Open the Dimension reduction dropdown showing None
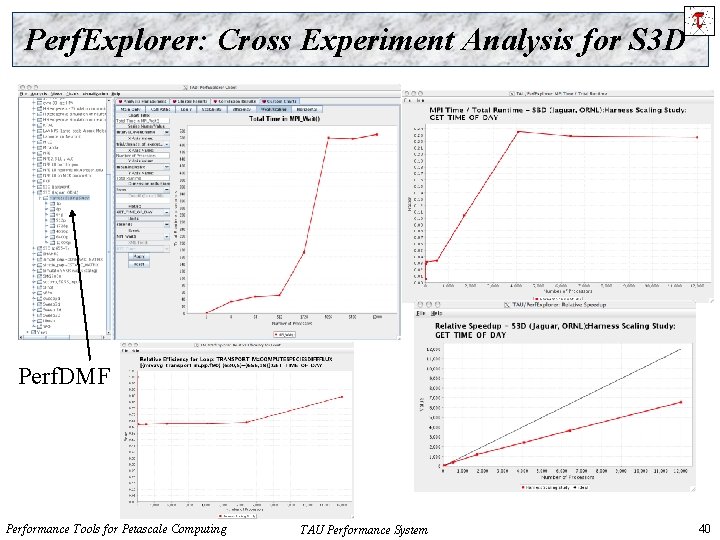Viewport: 720px width, 540px height. click(x=142, y=190)
